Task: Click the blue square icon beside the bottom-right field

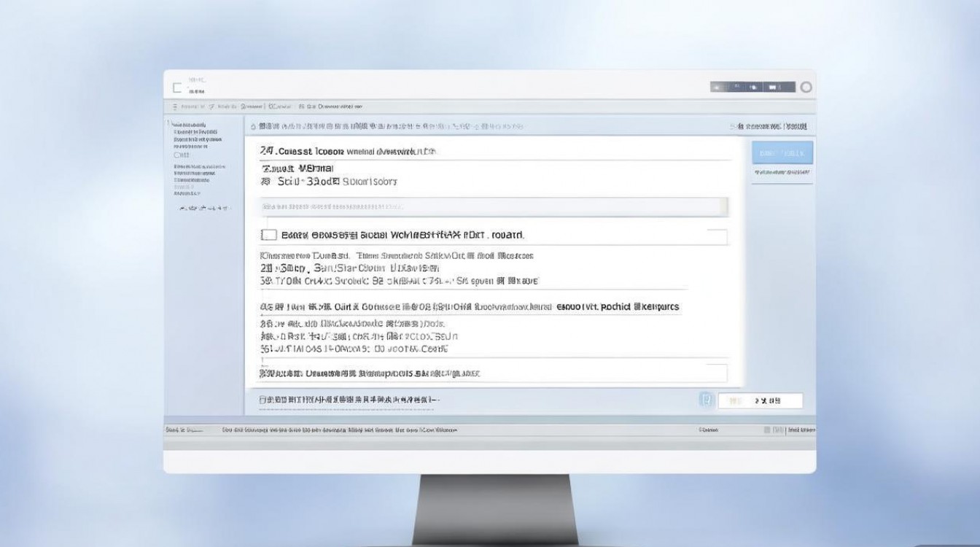Action: (705, 400)
